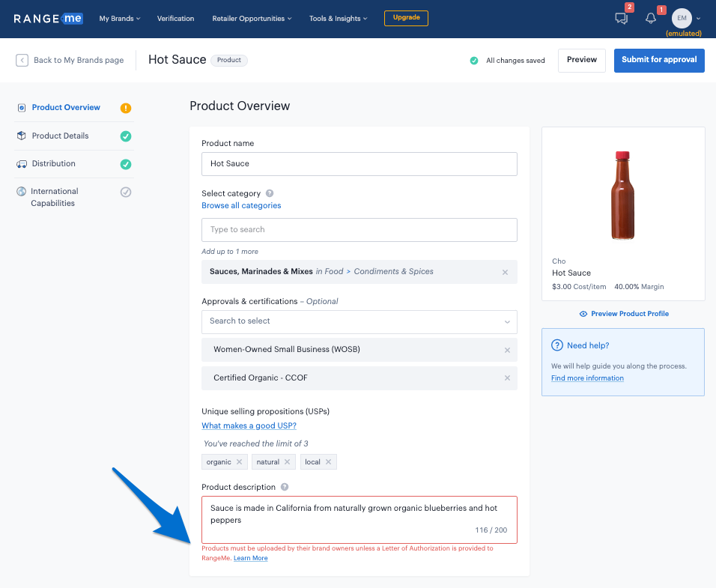Click the Product badge next to Hot Sauce
This screenshot has height=588, width=716.
[x=228, y=60]
